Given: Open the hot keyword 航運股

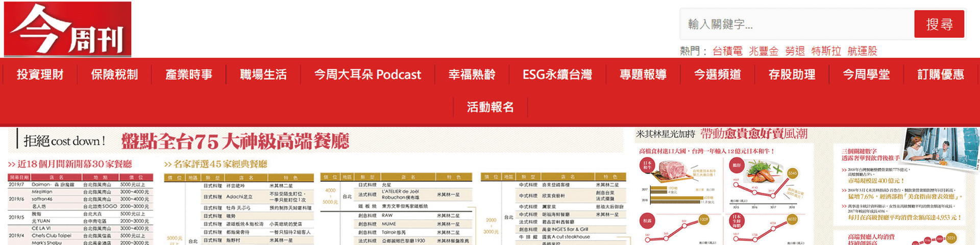Looking at the screenshot, I should (x=862, y=51).
